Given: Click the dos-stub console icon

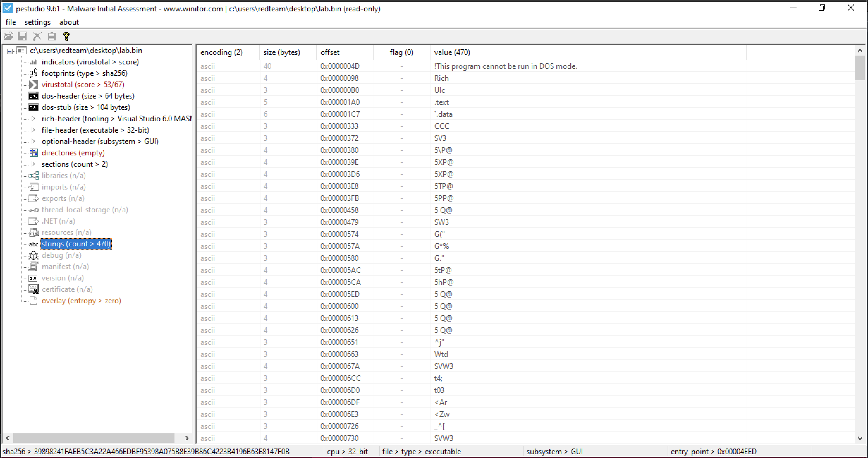Looking at the screenshot, I should [33, 107].
